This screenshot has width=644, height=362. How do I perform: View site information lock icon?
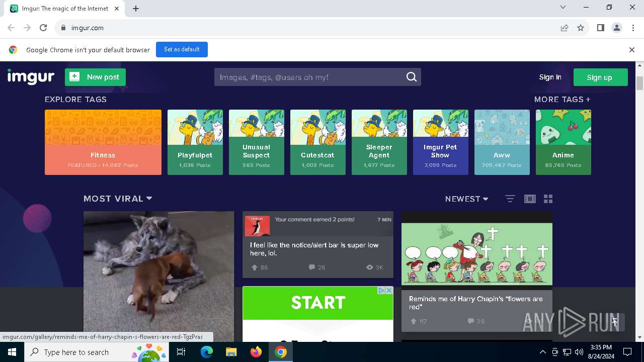[x=63, y=28]
